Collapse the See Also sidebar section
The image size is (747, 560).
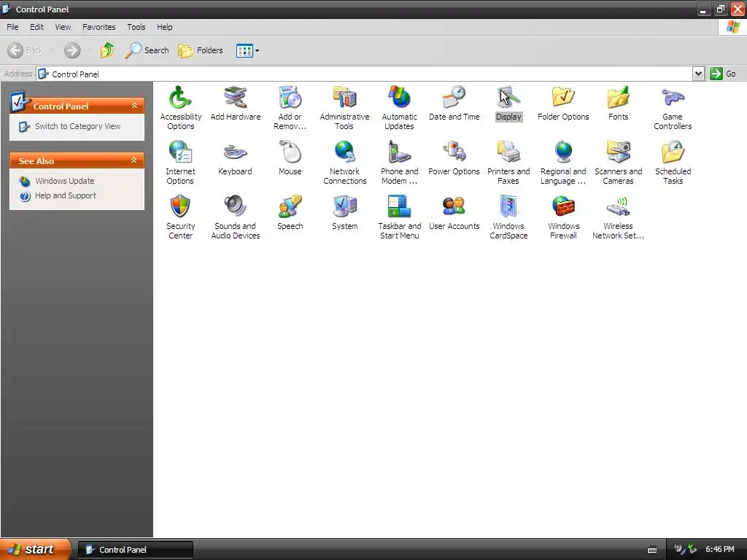pos(134,160)
